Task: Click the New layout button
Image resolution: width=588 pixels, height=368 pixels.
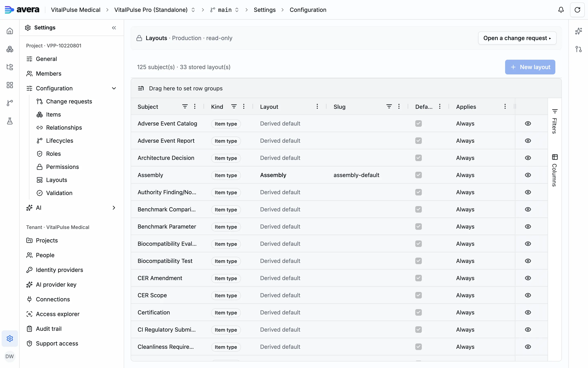Action: point(530,67)
